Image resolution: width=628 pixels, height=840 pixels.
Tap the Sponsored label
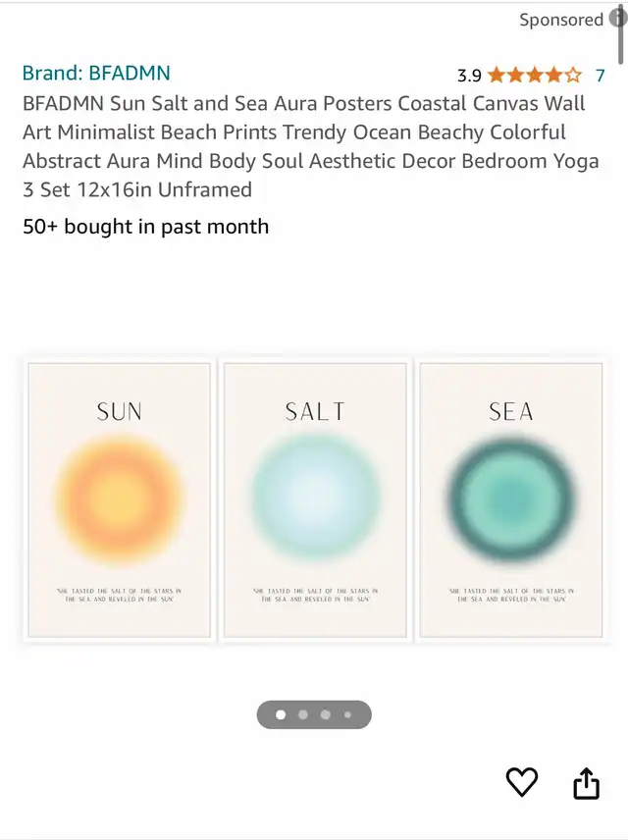pyautogui.click(x=561, y=20)
